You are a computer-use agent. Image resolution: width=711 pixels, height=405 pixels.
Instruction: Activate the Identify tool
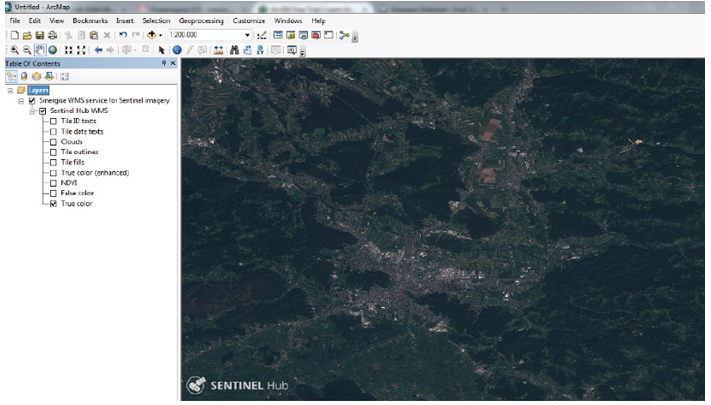[x=177, y=49]
